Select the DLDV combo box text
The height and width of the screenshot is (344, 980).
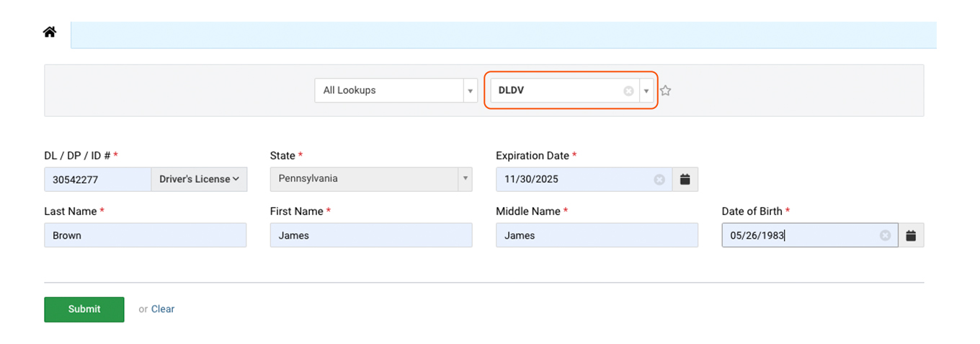510,91
